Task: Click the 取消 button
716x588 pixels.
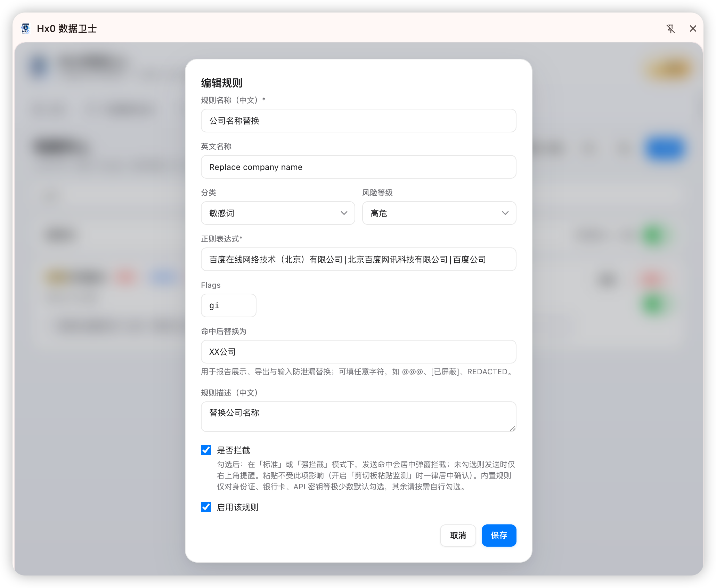Action: [458, 536]
